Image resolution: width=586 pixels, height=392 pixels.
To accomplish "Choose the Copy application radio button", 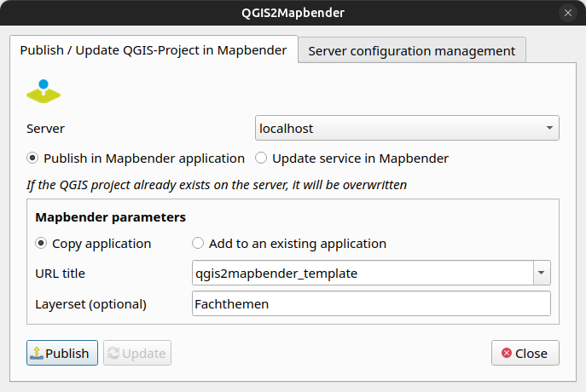I will click(x=42, y=243).
